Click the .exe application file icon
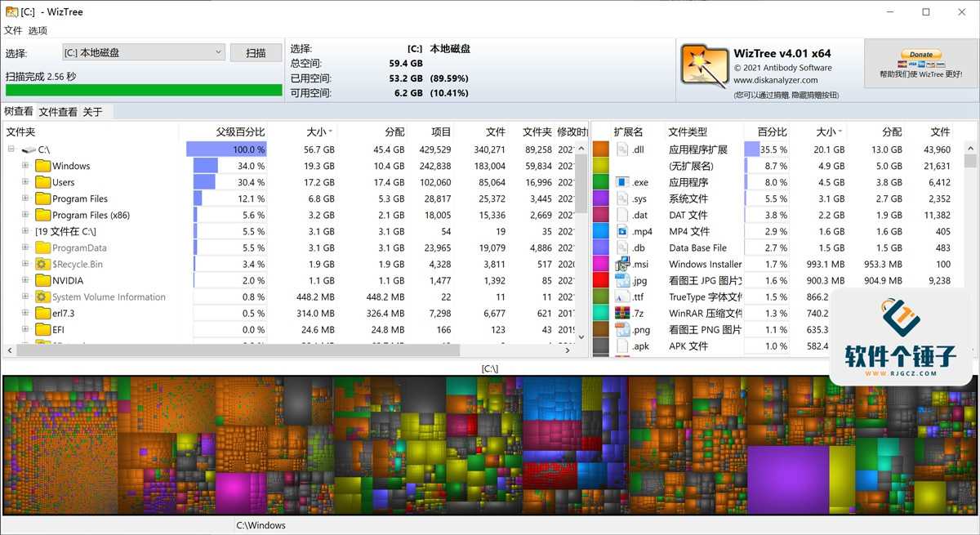Screen dimensions: 980x535 (x=622, y=182)
